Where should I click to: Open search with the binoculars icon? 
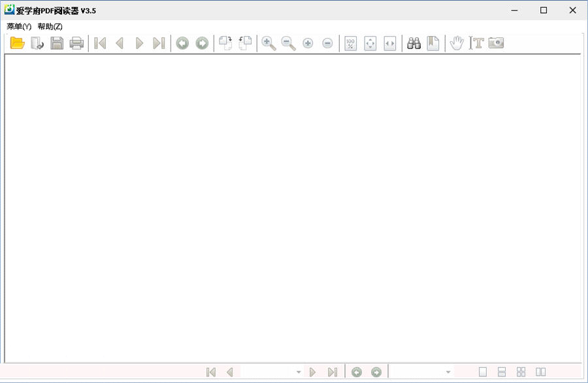[414, 44]
